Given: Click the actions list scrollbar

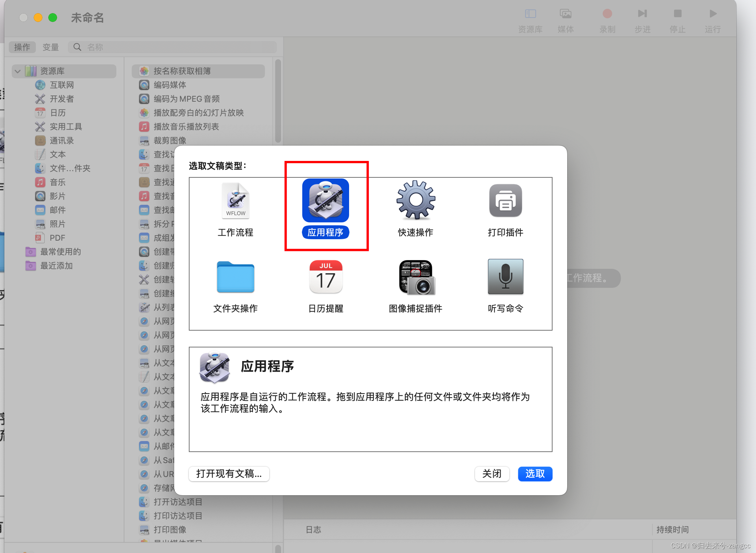Looking at the screenshot, I should 278,101.
